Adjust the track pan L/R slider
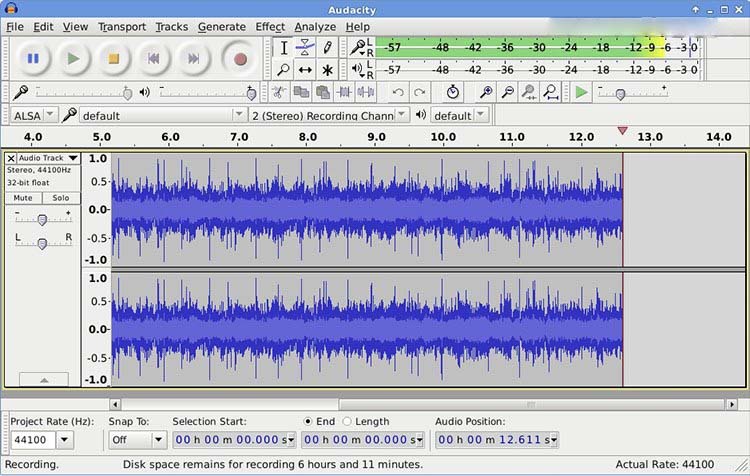Screen dimensions: 750x476 (x=42, y=244)
